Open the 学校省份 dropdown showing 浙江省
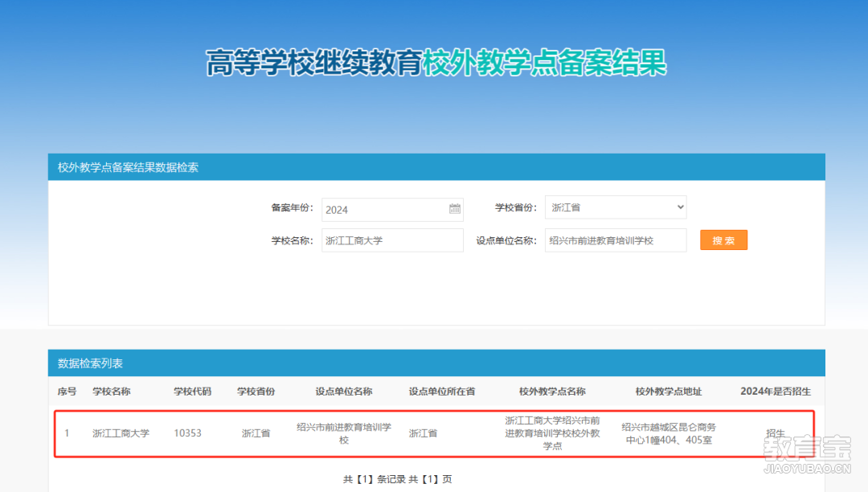868x492 pixels. 616,207
